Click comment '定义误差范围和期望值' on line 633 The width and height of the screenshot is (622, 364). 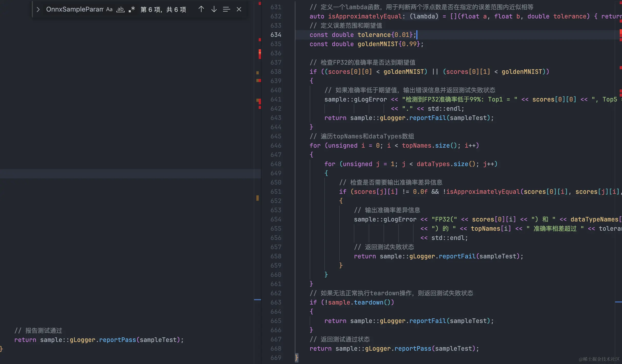(x=351, y=25)
